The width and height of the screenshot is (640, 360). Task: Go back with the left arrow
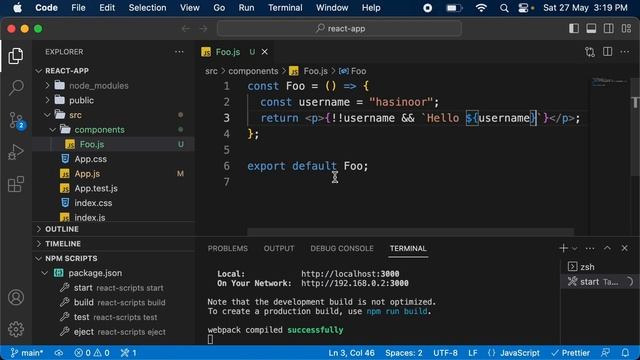pos(186,29)
